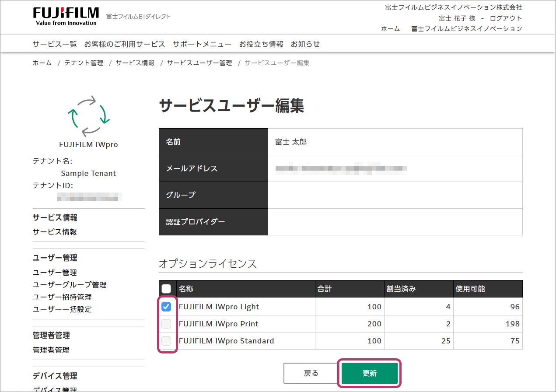The height and width of the screenshot is (392, 556).
Task: Go to テナント管理 in breadcrumb
Action: pyautogui.click(x=84, y=63)
